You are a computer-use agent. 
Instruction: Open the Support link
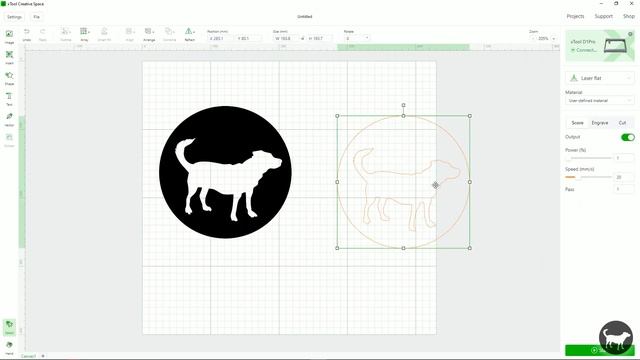pyautogui.click(x=603, y=16)
